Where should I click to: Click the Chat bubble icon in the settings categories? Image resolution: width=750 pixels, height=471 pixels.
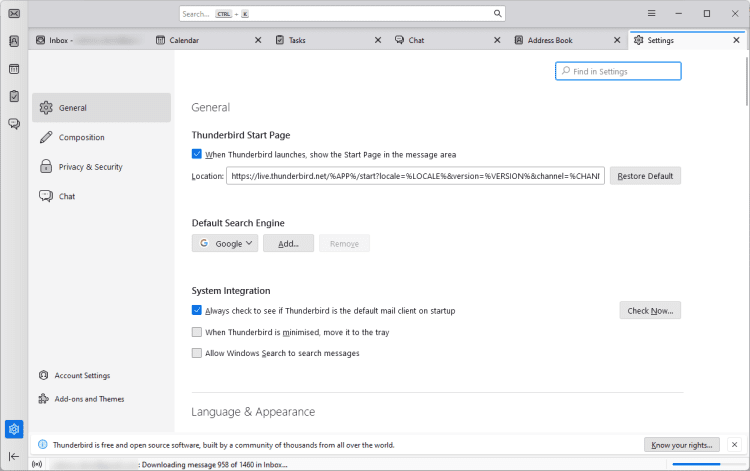pos(46,196)
